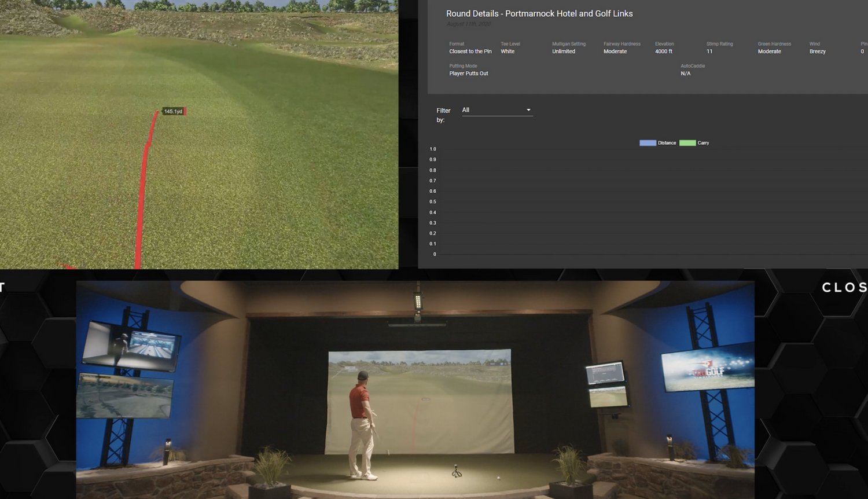Click the blue Distance color swatch
The height and width of the screenshot is (499, 868).
[647, 142]
